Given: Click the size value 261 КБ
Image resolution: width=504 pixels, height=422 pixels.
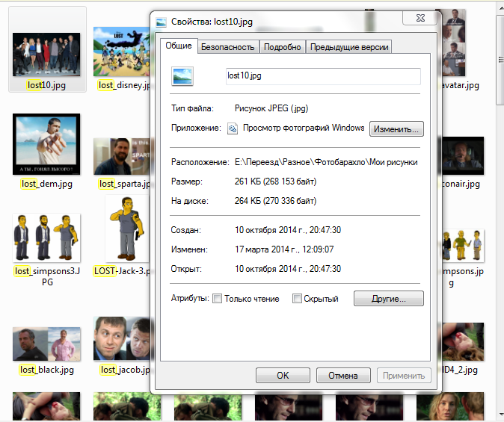Looking at the screenshot, I should click(275, 181).
